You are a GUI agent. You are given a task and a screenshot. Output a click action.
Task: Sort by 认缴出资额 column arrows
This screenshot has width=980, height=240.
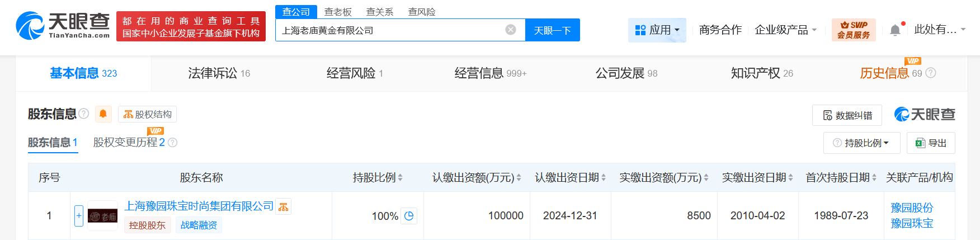(519, 177)
